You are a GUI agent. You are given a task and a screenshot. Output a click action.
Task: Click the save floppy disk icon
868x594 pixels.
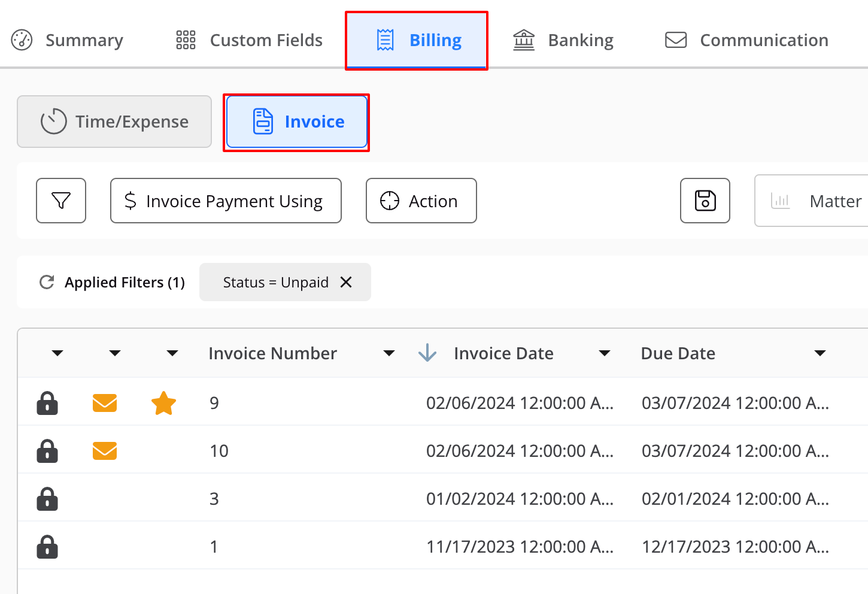coord(705,201)
